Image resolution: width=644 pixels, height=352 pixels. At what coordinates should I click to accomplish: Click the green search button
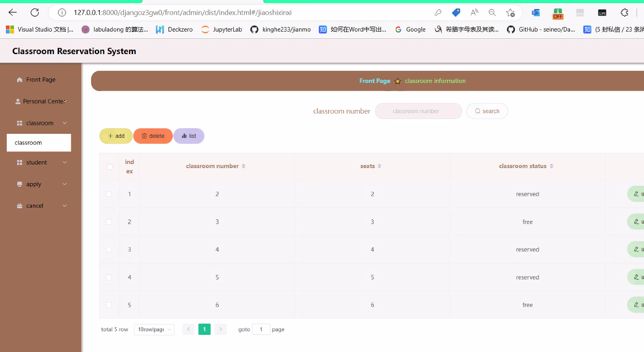coord(487,111)
